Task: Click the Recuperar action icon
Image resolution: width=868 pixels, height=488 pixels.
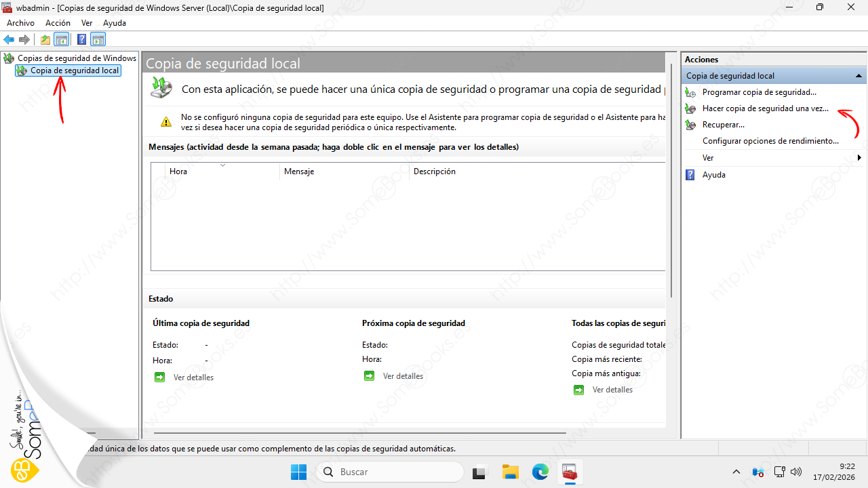Action: 690,125
